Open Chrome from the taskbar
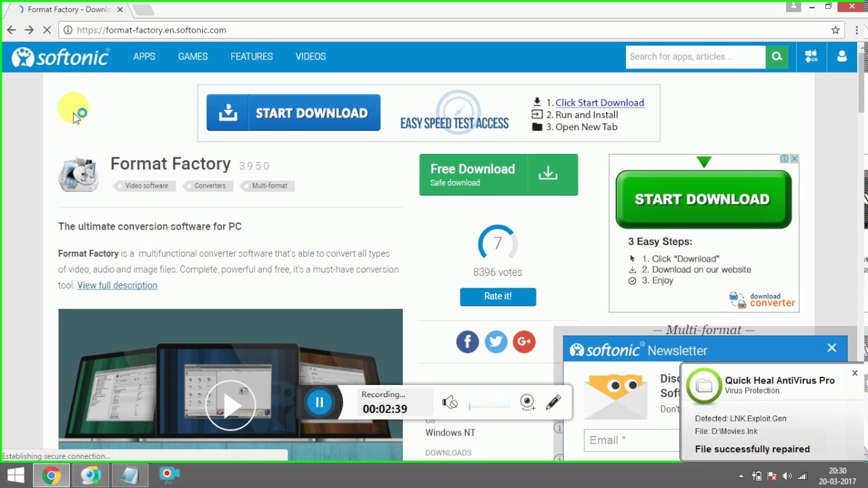The image size is (868, 488). 50,475
